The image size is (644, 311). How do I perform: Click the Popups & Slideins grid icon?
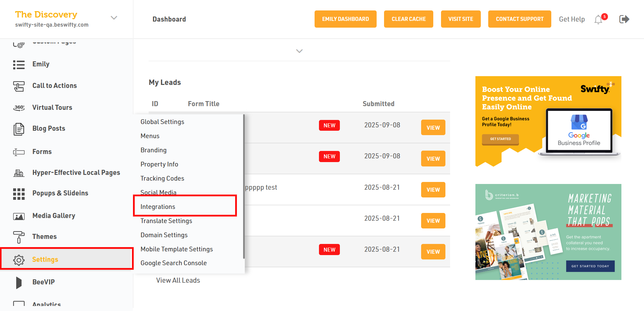click(x=19, y=194)
